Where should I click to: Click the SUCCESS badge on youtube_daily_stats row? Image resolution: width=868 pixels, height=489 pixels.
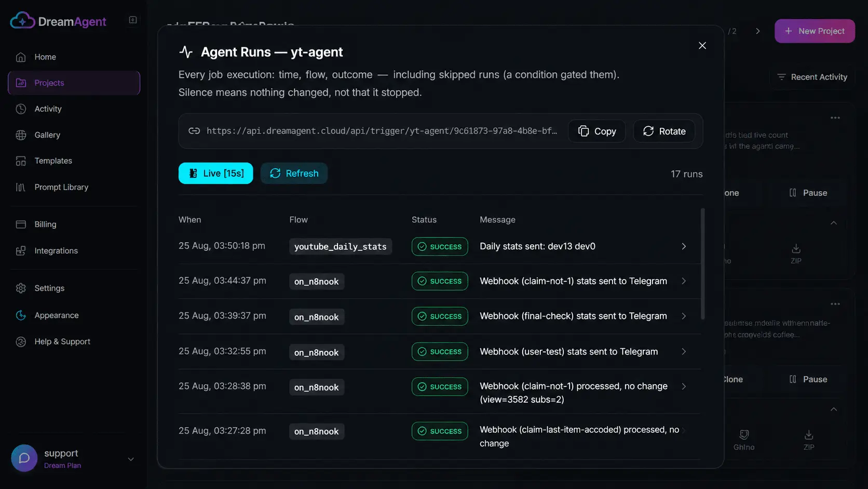(x=440, y=246)
